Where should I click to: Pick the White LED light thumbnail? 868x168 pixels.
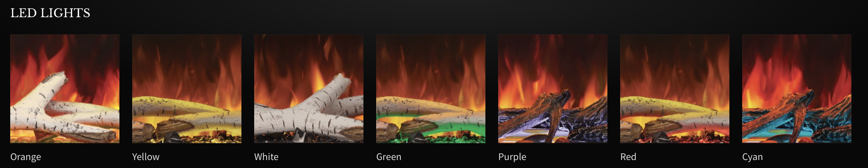click(308, 89)
